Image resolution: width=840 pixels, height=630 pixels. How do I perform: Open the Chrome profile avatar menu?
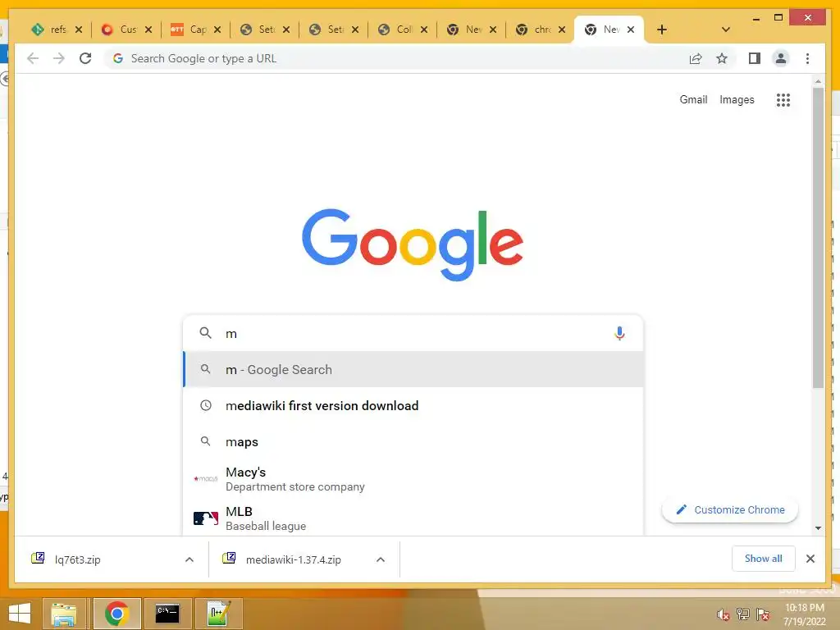click(781, 58)
